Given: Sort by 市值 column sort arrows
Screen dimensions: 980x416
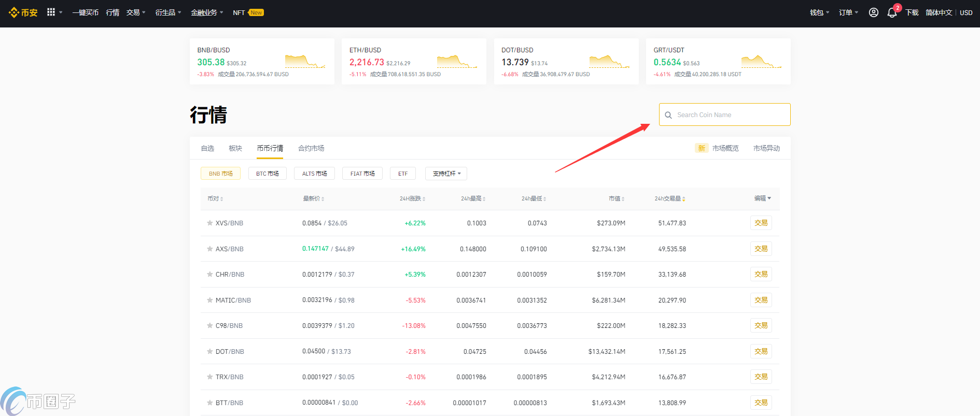Looking at the screenshot, I should tap(623, 199).
